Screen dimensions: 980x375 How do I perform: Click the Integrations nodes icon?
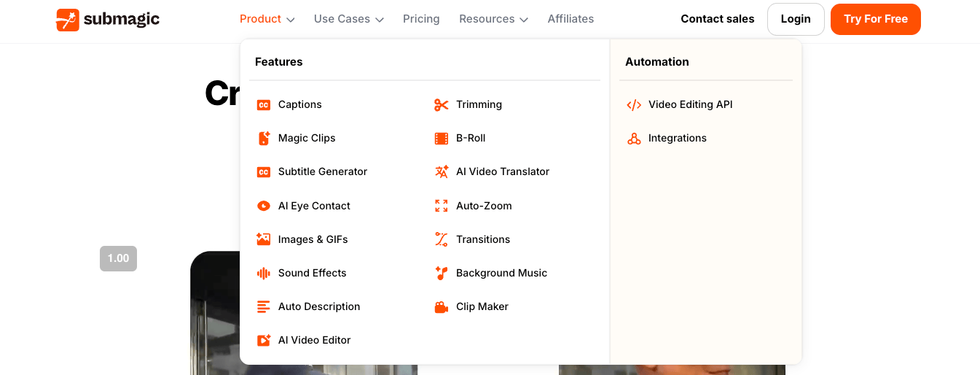(x=634, y=139)
